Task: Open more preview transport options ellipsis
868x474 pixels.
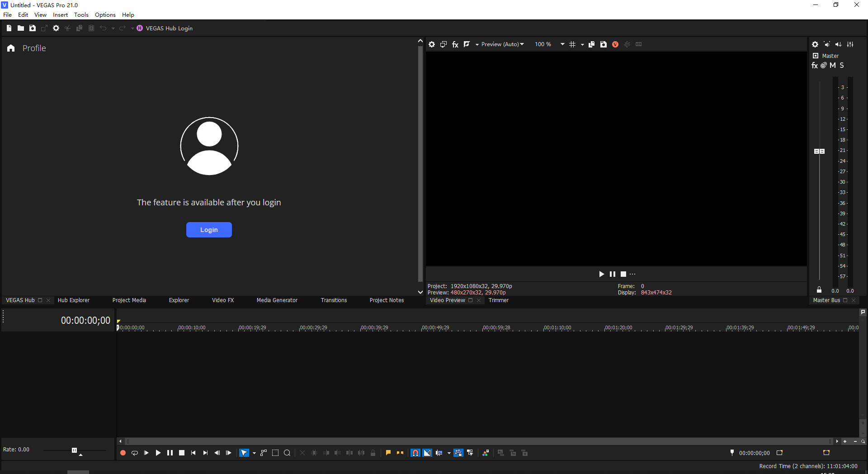Action: tap(632, 274)
